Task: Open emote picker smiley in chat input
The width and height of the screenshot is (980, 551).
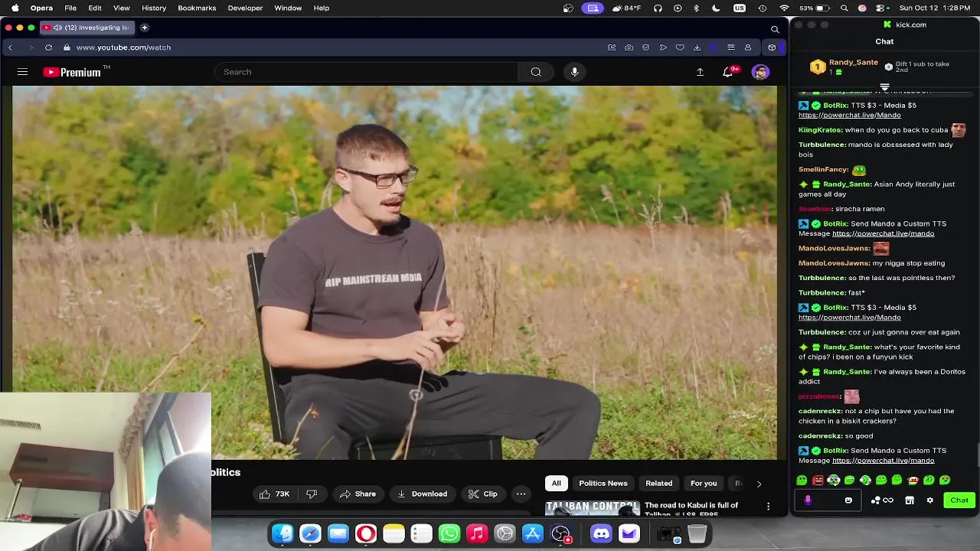Action: (x=848, y=500)
